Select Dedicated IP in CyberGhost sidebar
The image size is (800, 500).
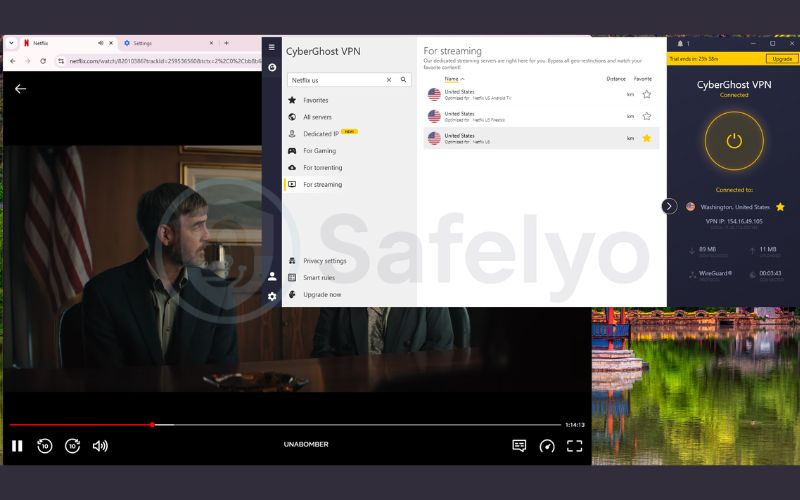pyautogui.click(x=320, y=134)
